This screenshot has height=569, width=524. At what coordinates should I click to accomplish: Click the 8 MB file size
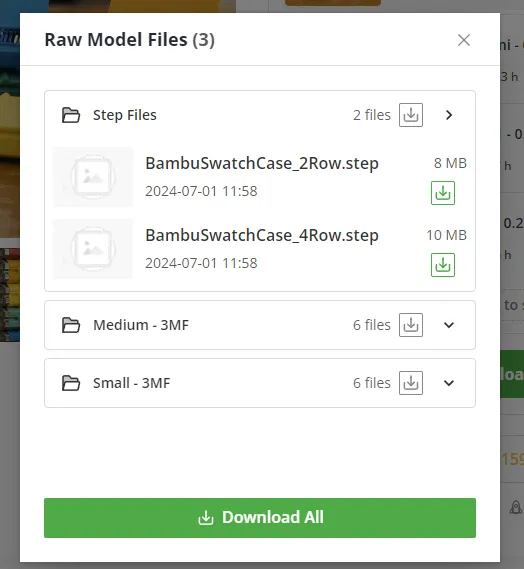pyautogui.click(x=450, y=163)
